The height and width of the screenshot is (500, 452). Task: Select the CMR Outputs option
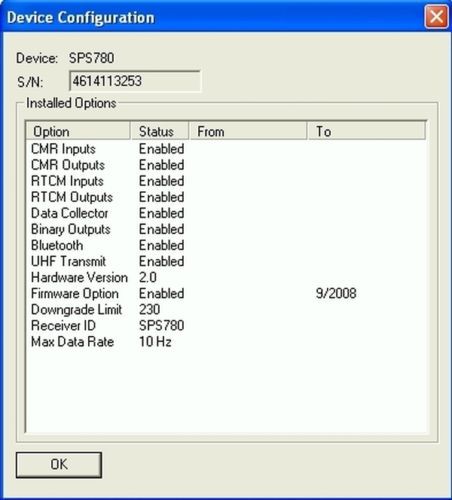68,165
